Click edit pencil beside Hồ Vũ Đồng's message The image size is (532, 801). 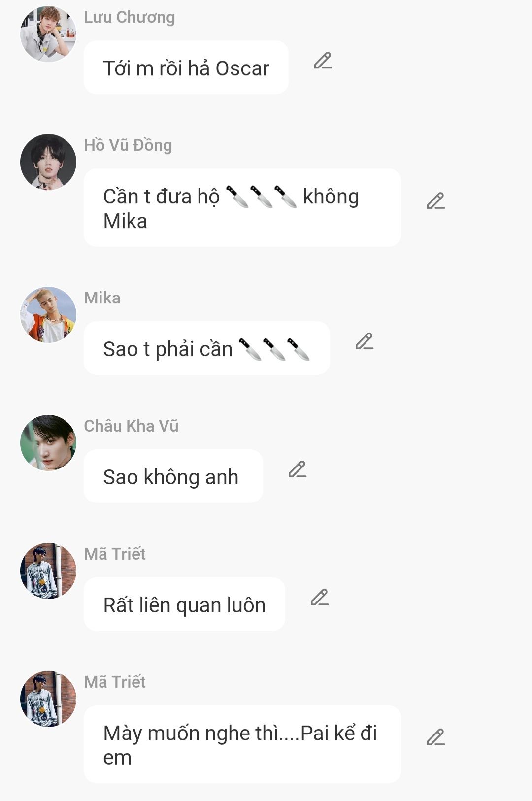tap(436, 201)
